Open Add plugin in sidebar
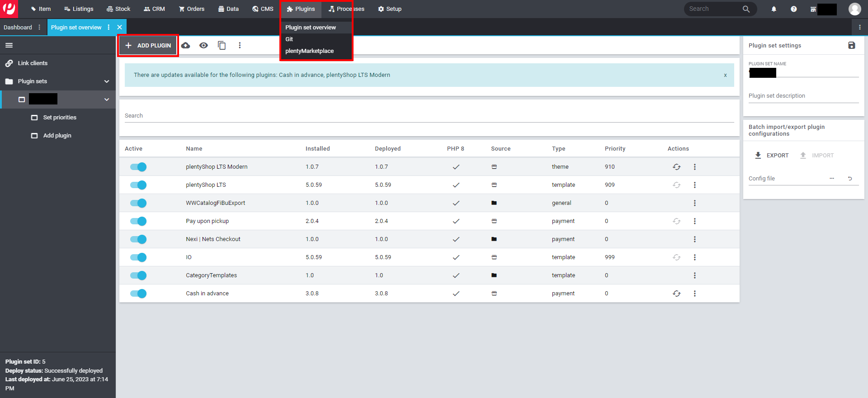This screenshot has height=398, width=868. click(x=58, y=136)
